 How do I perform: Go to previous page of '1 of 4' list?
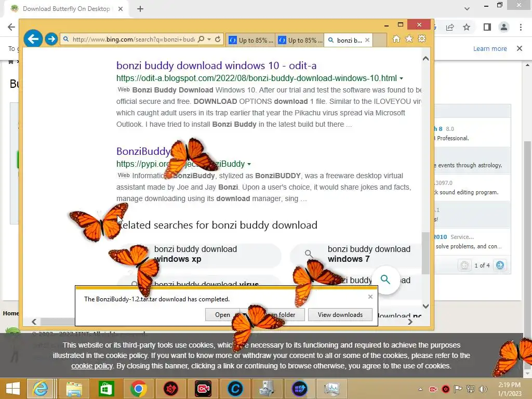pyautogui.click(x=464, y=265)
